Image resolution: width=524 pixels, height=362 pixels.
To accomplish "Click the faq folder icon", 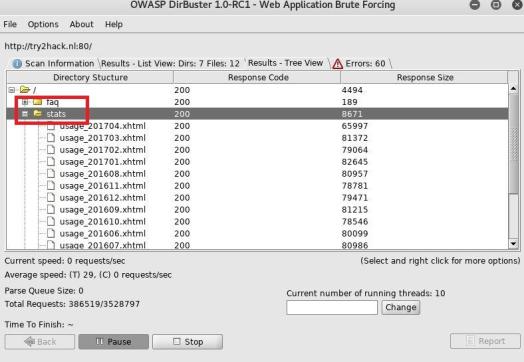I will click(37, 102).
